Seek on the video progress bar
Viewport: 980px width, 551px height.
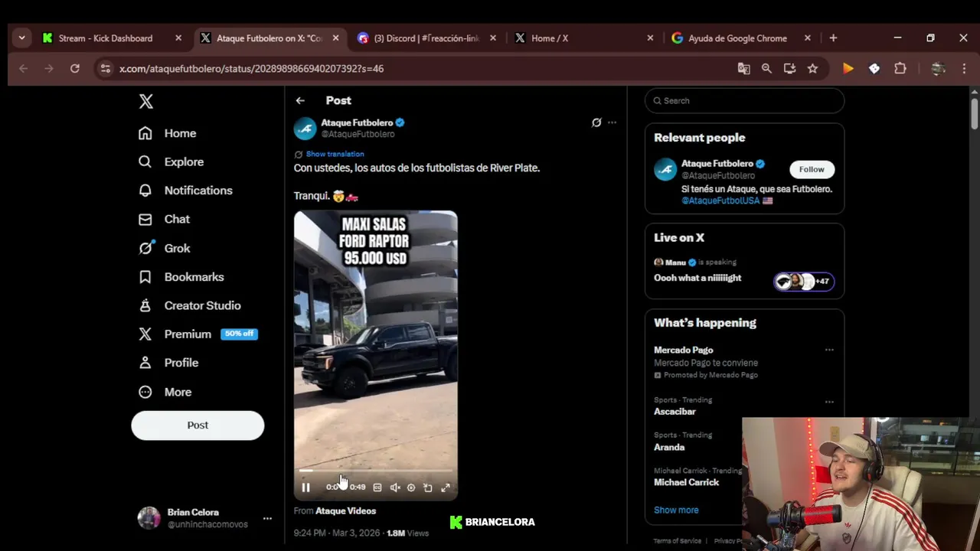coord(375,471)
